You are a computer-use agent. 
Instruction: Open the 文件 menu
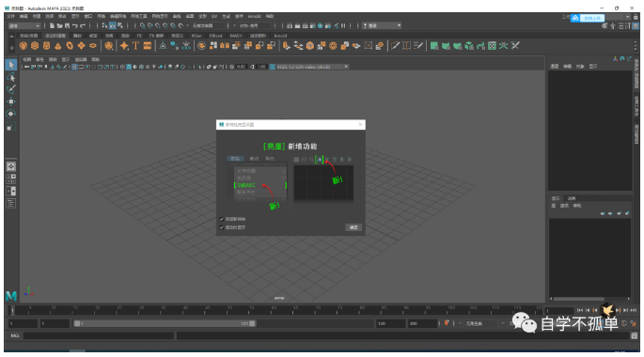[11, 16]
